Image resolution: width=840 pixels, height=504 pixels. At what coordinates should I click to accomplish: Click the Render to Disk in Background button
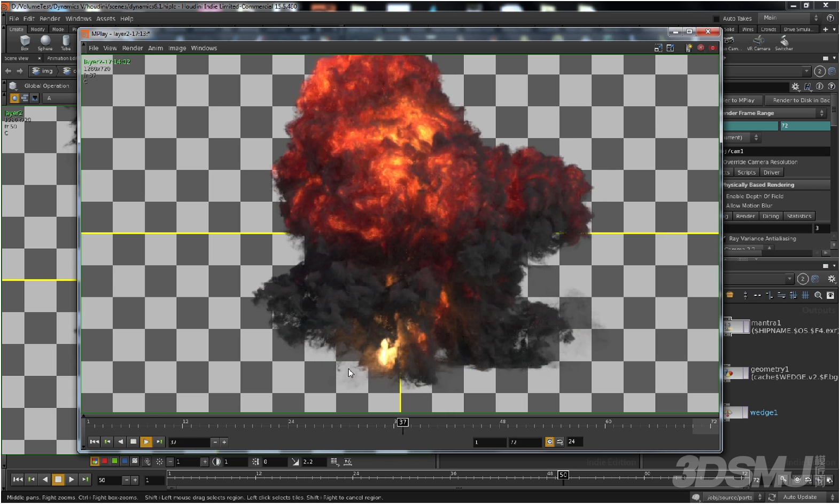(x=798, y=100)
